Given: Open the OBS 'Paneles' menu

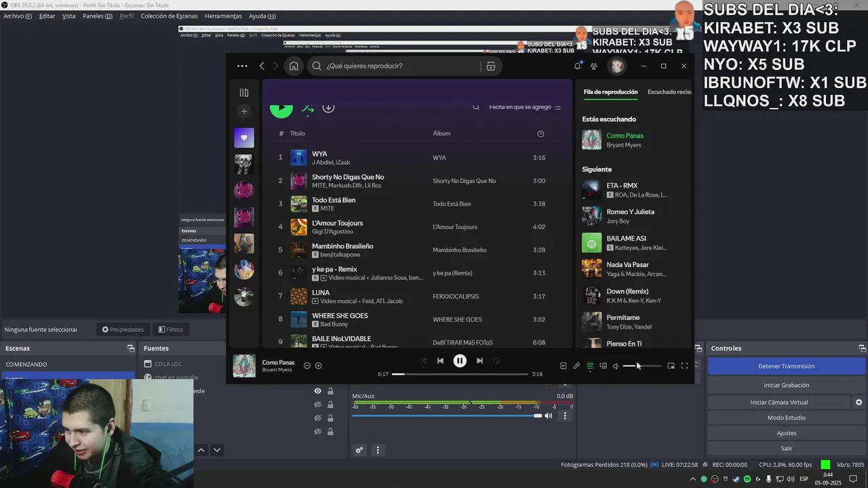Looking at the screenshot, I should (98, 16).
